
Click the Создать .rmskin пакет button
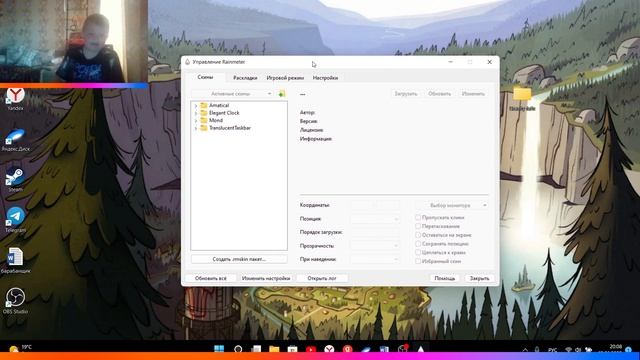click(239, 259)
